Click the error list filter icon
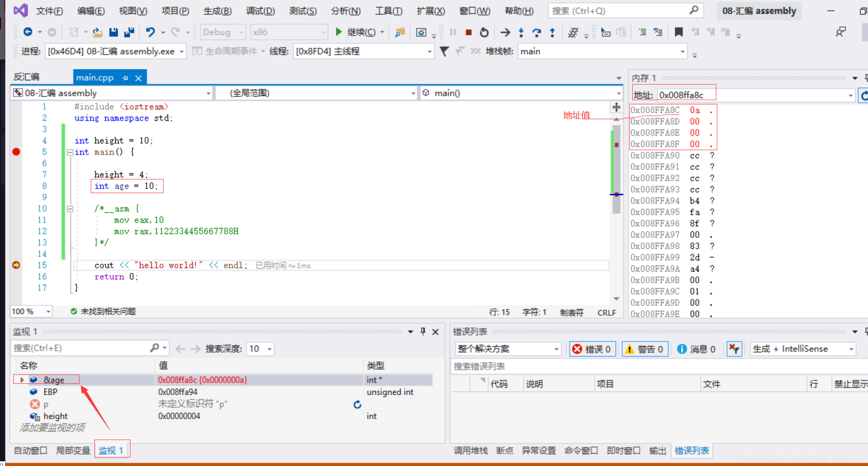This screenshot has height=466, width=868. point(734,349)
